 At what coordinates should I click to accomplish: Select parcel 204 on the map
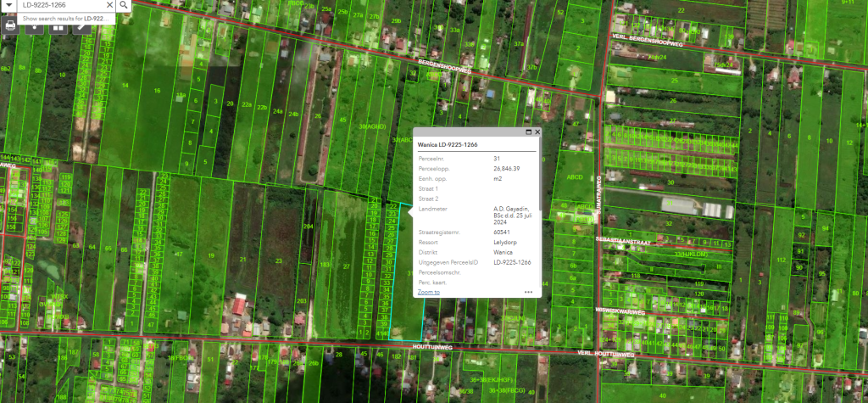point(308,227)
